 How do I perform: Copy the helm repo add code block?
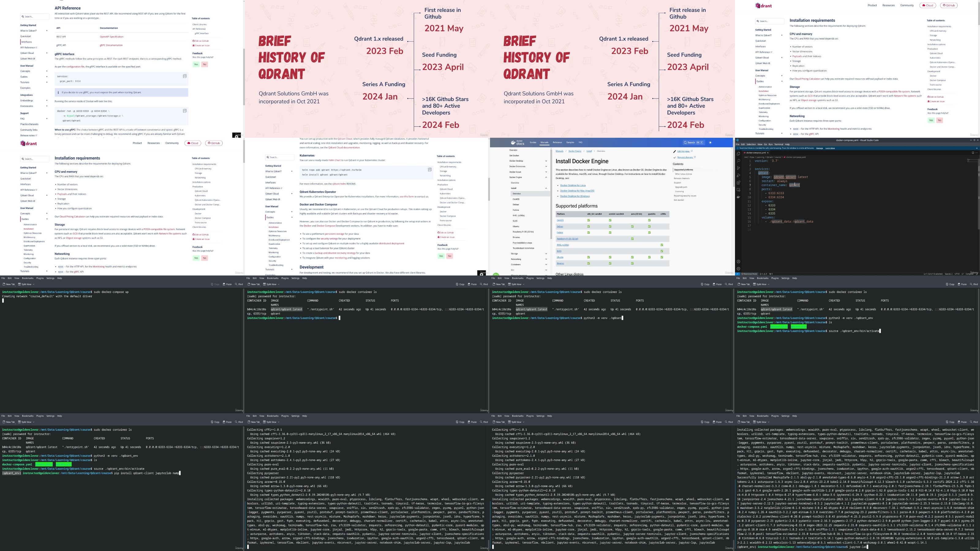tap(429, 170)
